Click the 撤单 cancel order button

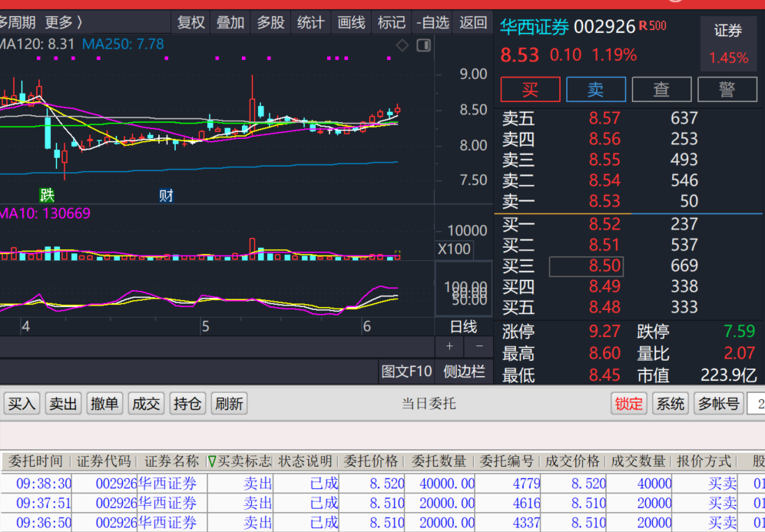[104, 404]
